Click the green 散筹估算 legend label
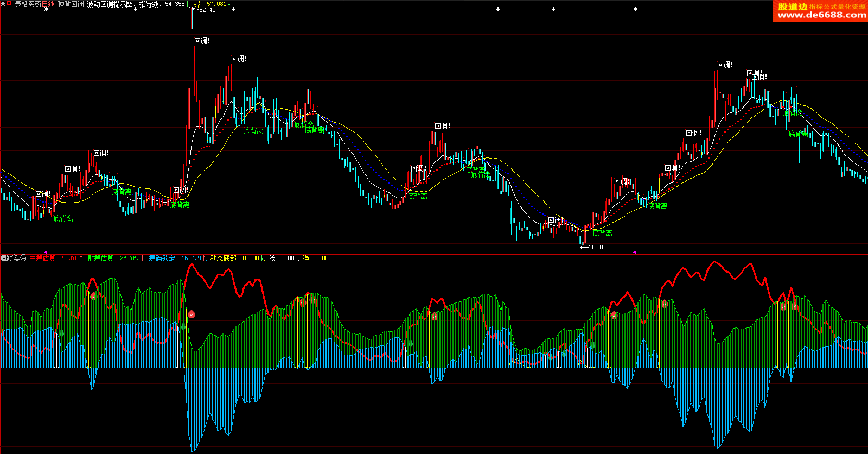The height and width of the screenshot is (454, 868). 101,258
